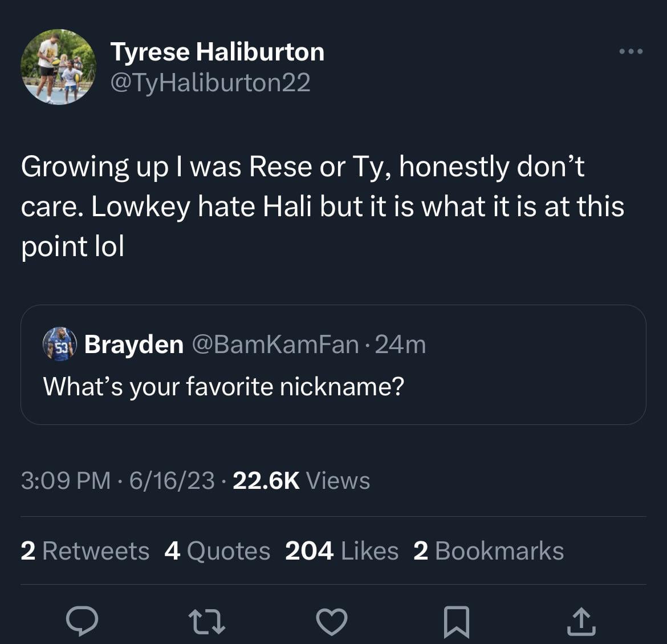View the 2 Retweets list
This screenshot has height=644, width=667.
pyautogui.click(x=85, y=551)
